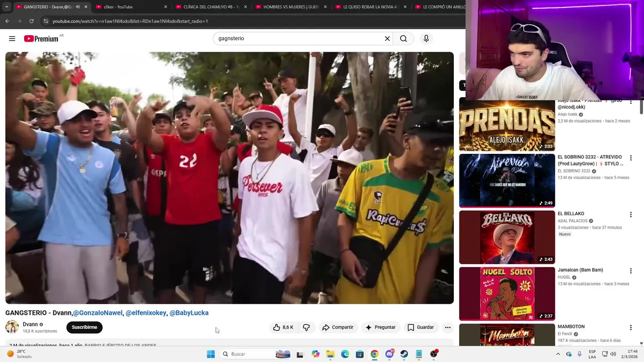Click the magnifier search button
644x362 pixels.
(404, 39)
